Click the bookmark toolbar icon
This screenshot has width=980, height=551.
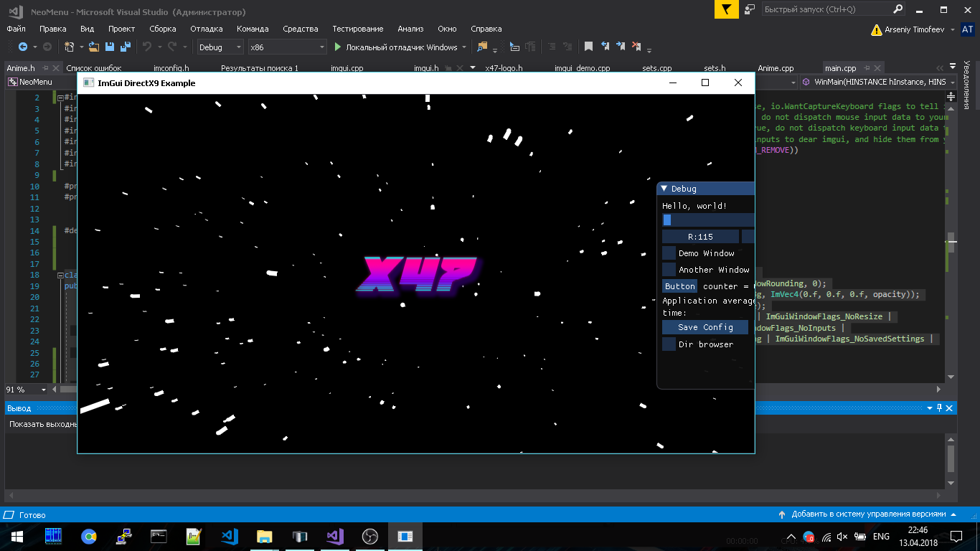point(588,47)
